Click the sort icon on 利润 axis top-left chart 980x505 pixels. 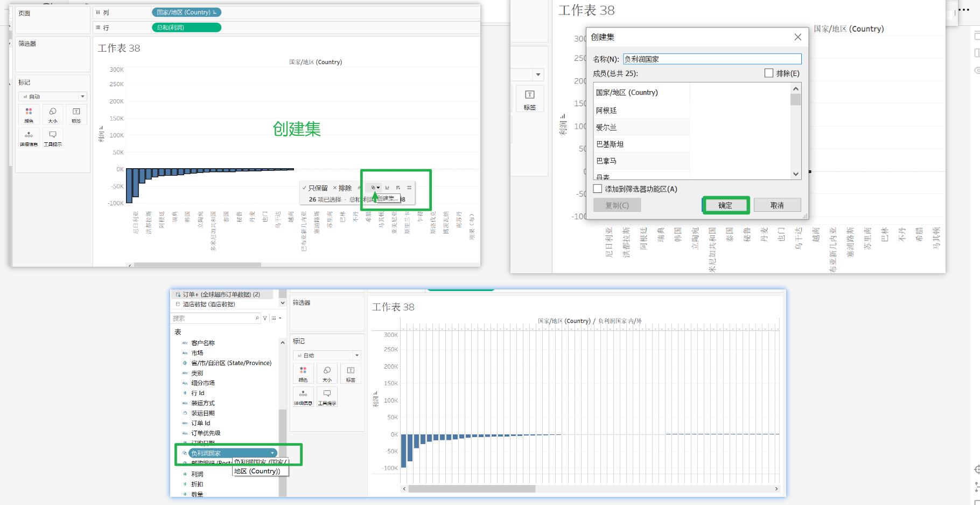click(101, 128)
